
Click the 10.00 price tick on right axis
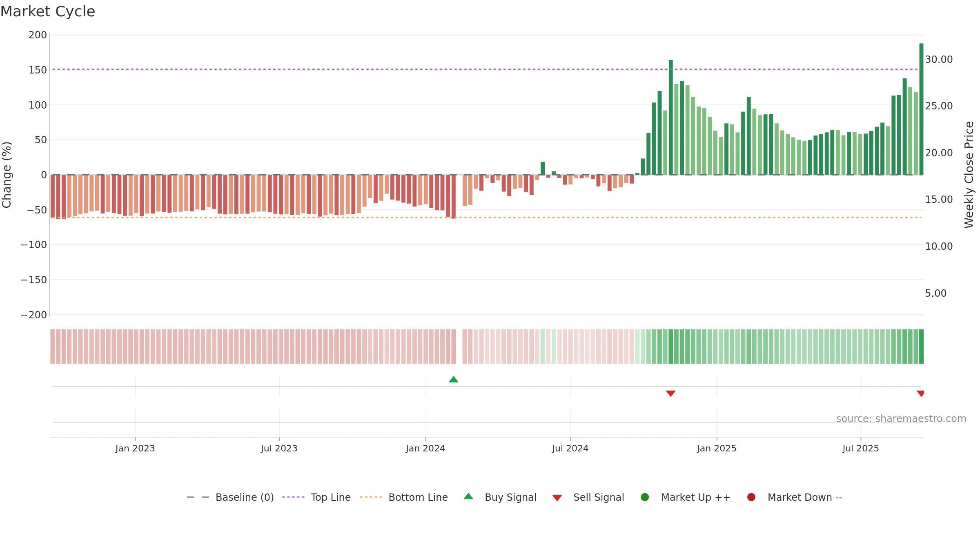[939, 247]
